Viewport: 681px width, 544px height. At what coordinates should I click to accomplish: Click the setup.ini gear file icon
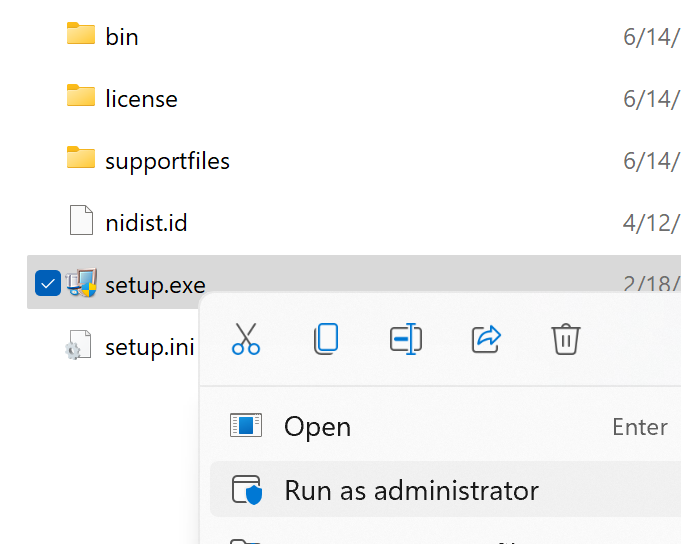pos(79,345)
